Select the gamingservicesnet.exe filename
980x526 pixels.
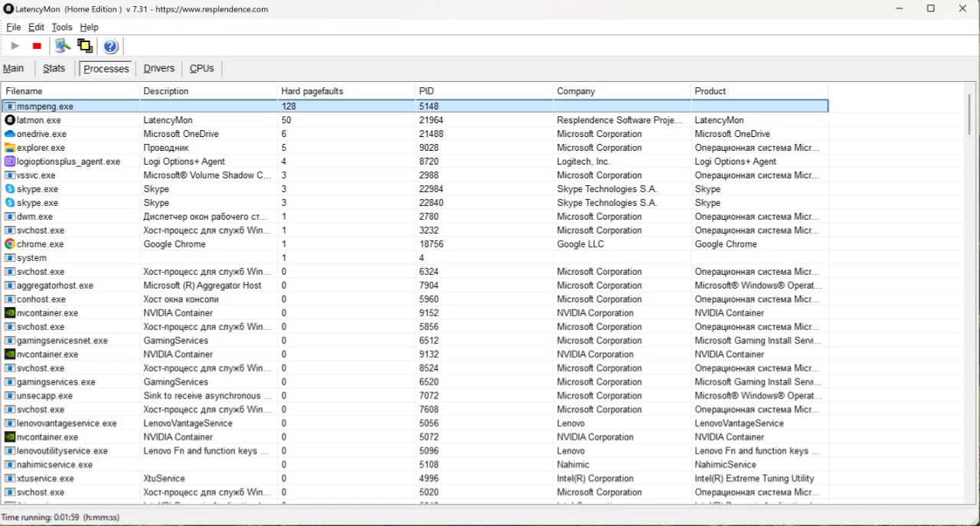point(62,341)
